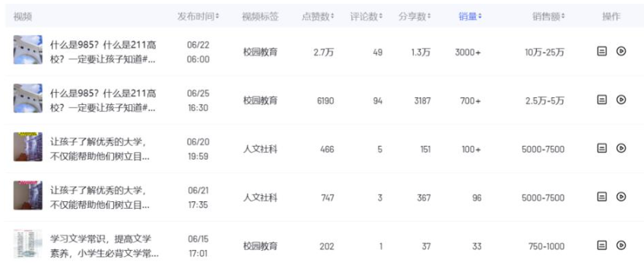Select sales value 100+
Screen dimensions: 644x275
pos(471,149)
